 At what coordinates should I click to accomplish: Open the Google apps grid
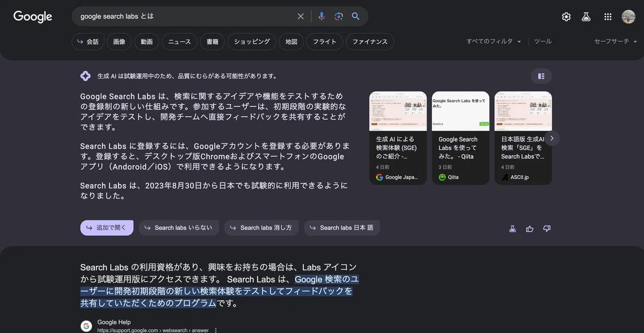click(608, 17)
